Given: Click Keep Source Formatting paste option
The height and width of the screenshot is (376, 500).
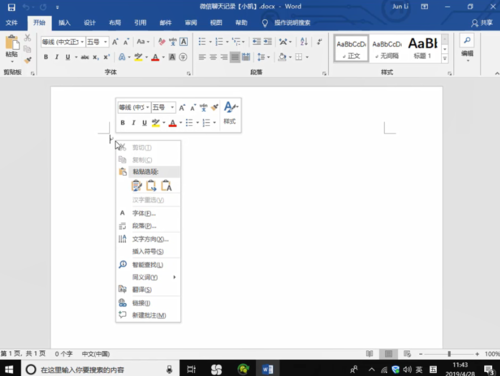Looking at the screenshot, I should pyautogui.click(x=137, y=186).
